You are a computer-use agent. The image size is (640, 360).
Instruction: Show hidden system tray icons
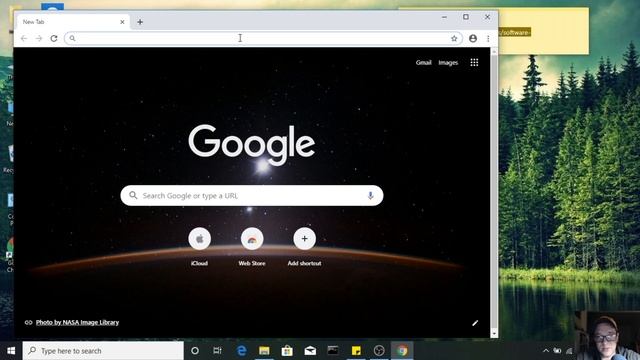click(546, 351)
